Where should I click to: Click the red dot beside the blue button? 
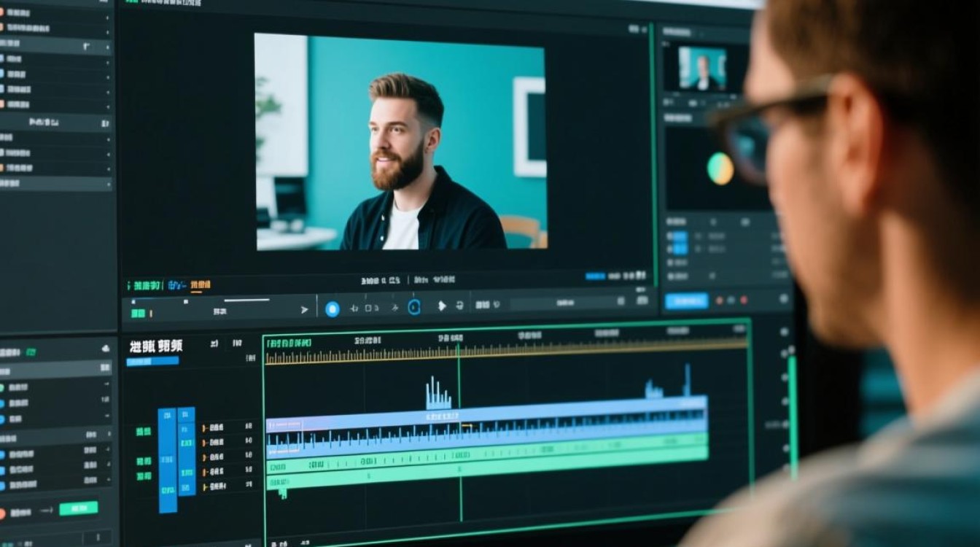(744, 300)
